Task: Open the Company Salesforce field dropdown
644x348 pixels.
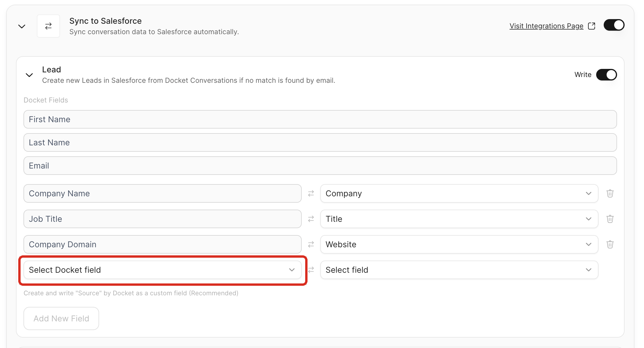Action: pos(459,193)
